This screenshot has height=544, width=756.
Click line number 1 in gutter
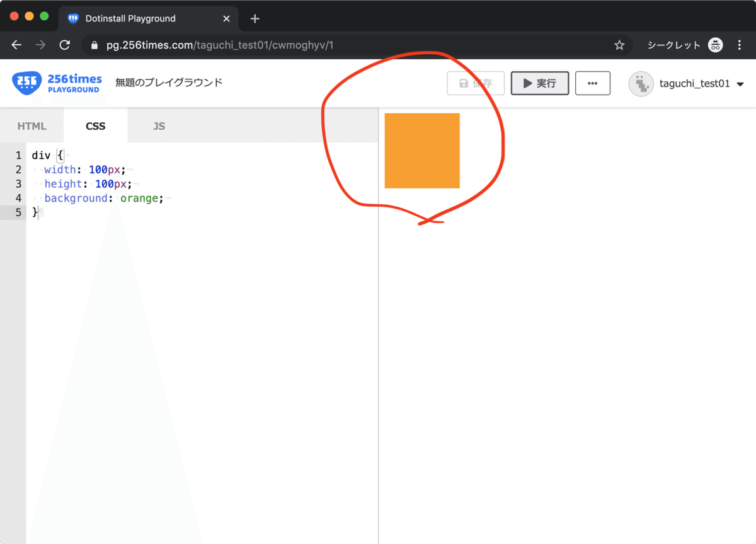(x=18, y=155)
